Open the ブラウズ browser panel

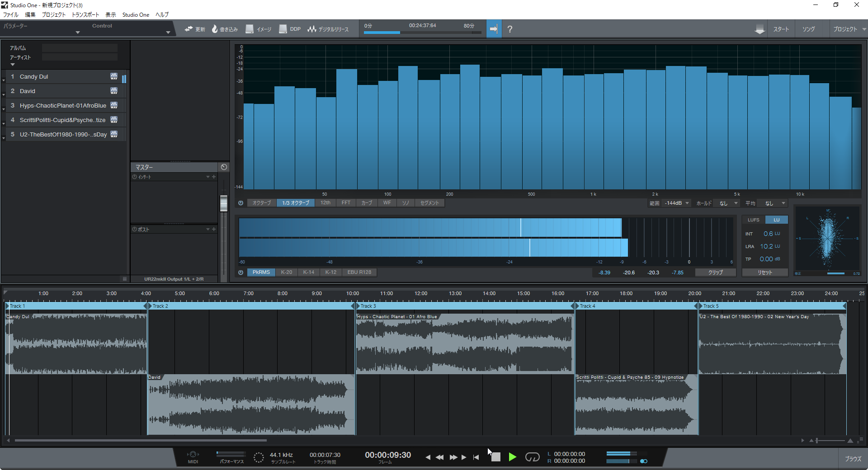tap(853, 459)
